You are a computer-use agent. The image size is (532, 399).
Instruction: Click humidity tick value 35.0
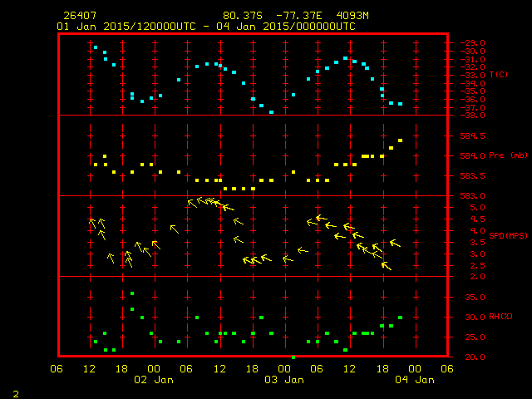pos(475,298)
